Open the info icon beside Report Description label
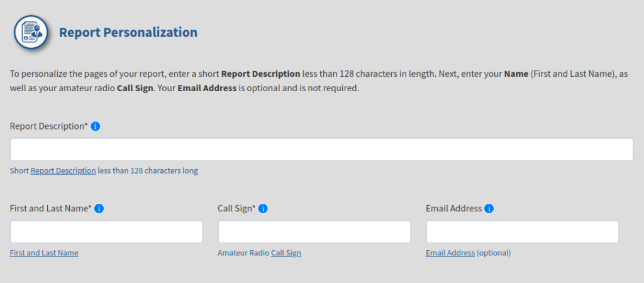The width and height of the screenshot is (644, 283). (x=96, y=126)
